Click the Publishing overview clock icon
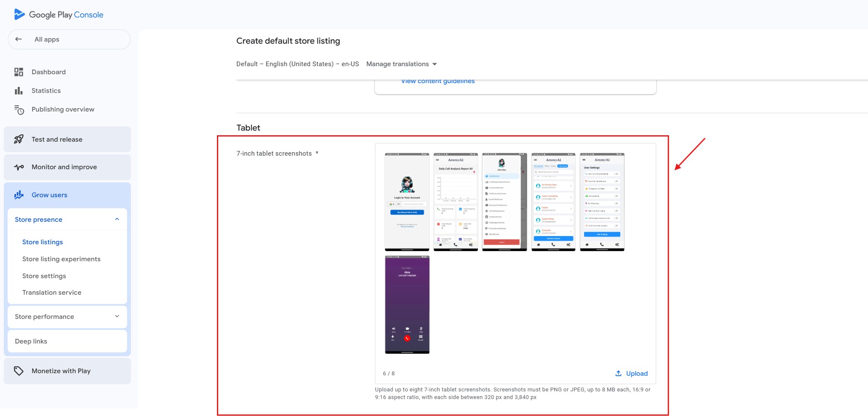The width and height of the screenshot is (868, 416). (x=19, y=110)
